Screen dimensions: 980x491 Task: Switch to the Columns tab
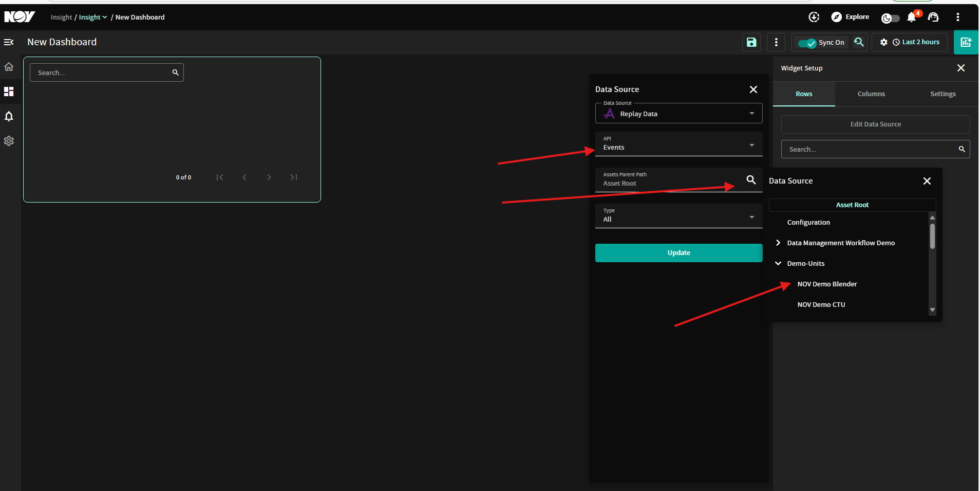pyautogui.click(x=871, y=94)
